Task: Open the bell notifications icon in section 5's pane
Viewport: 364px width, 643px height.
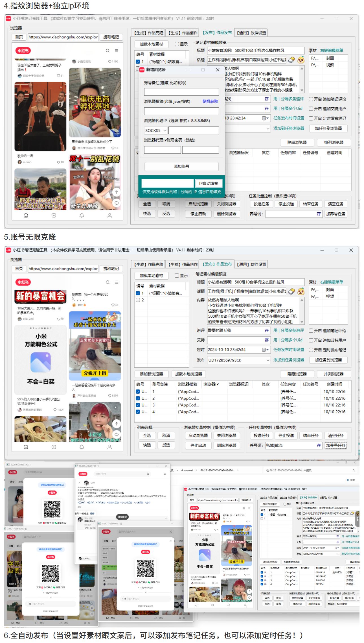Action: click(x=82, y=447)
